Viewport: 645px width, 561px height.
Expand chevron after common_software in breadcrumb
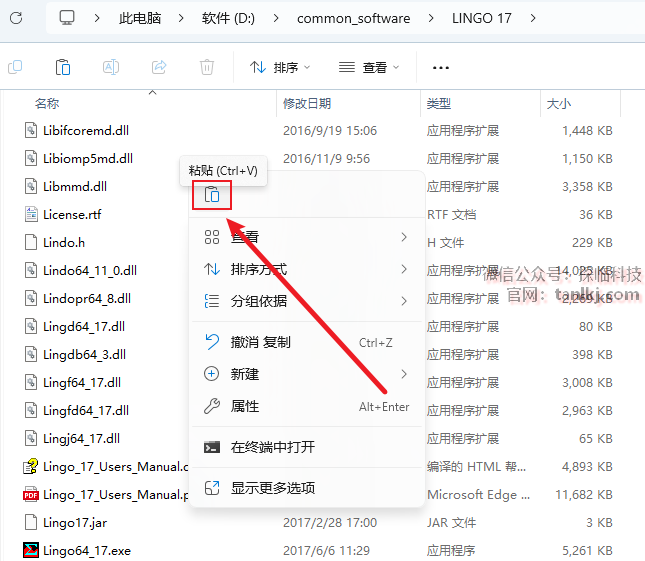click(x=431, y=18)
